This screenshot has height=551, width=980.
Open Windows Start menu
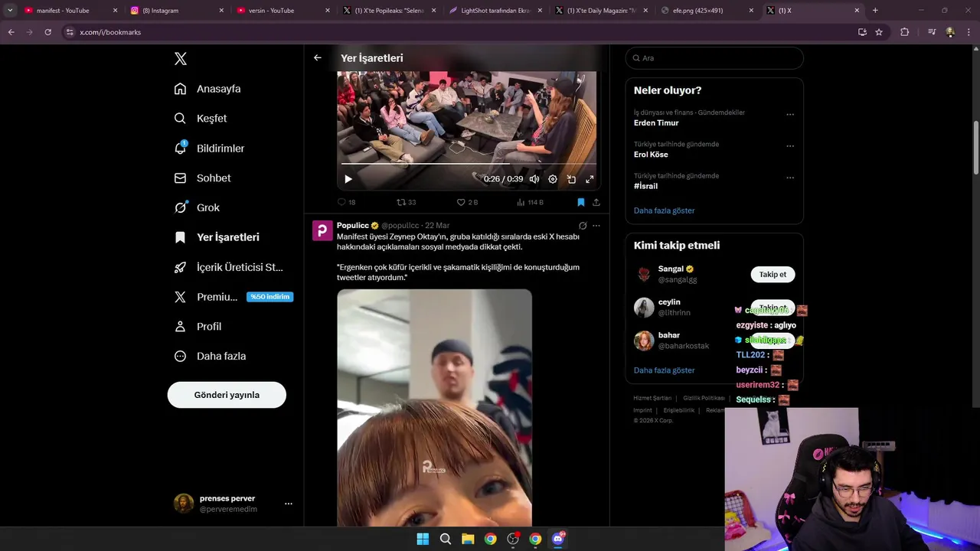(x=423, y=539)
